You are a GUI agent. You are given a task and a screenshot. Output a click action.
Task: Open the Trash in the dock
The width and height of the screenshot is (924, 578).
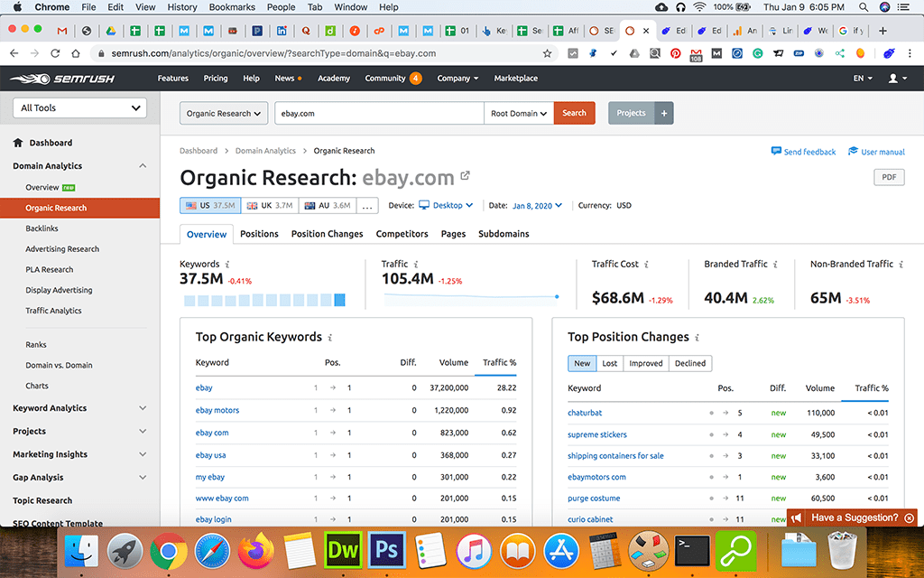843,551
